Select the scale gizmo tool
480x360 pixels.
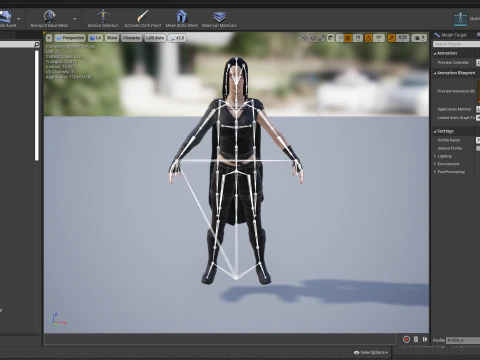tap(321, 38)
